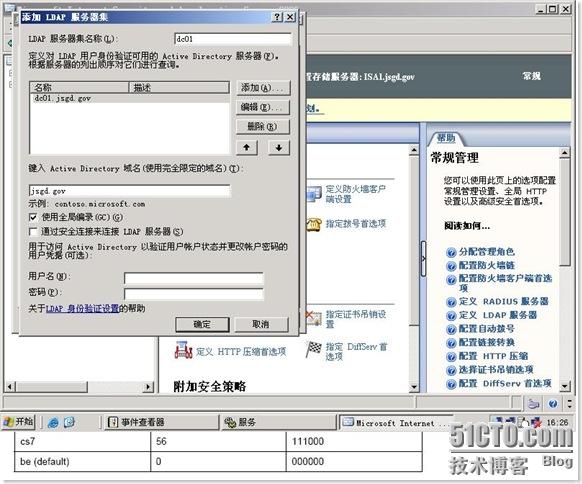Click the checkered flag DiffServ icon
Viewport: 582px width, 484px height.
pos(314,349)
